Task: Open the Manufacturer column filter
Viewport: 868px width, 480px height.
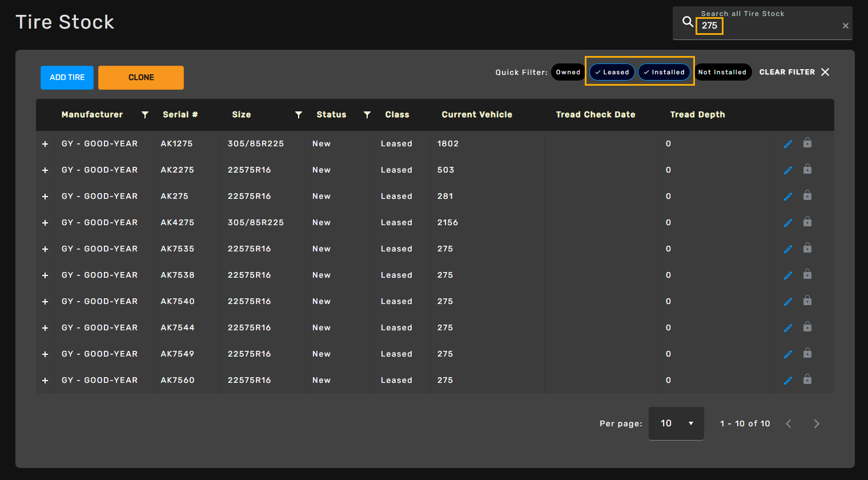Action: point(145,115)
